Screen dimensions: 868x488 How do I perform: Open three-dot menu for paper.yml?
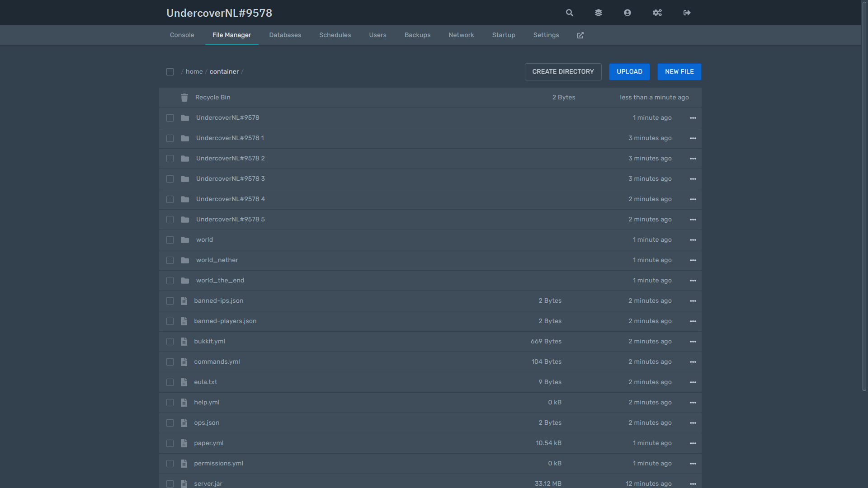693,443
